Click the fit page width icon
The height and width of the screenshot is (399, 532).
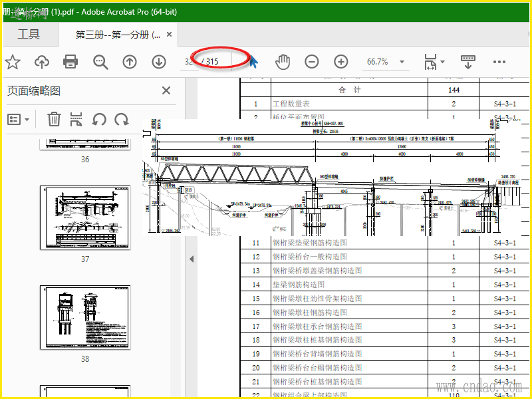(x=430, y=62)
